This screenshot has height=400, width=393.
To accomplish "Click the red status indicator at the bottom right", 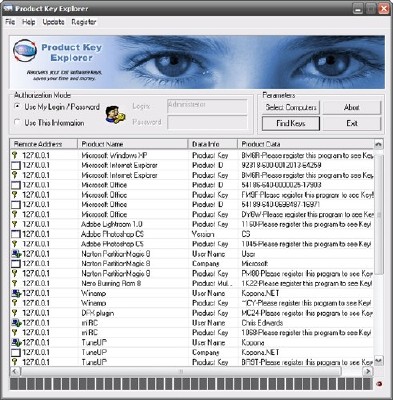I will click(x=379, y=384).
